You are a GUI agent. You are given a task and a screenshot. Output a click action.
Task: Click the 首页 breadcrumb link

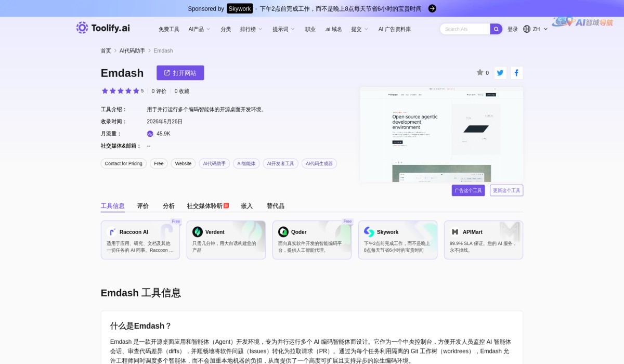coord(106,50)
